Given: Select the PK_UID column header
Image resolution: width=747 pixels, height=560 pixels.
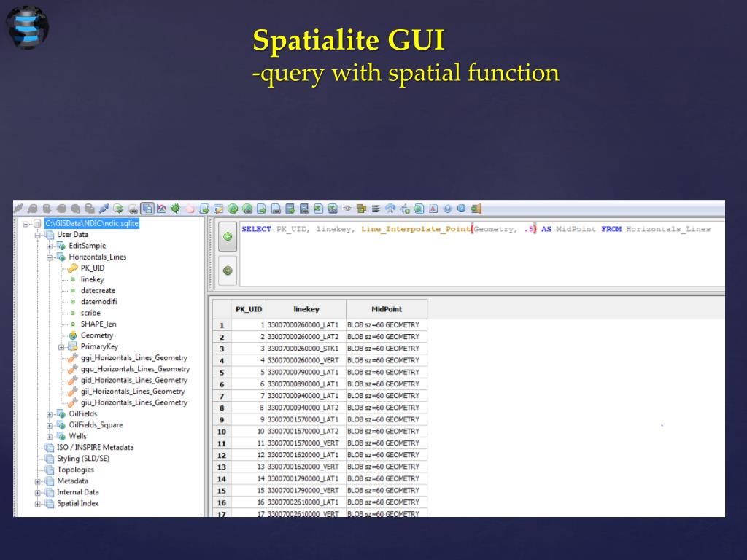Looking at the screenshot, I should point(249,309).
